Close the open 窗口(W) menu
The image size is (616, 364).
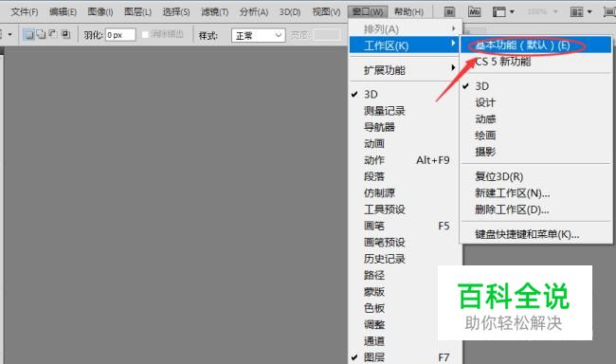coord(368,11)
